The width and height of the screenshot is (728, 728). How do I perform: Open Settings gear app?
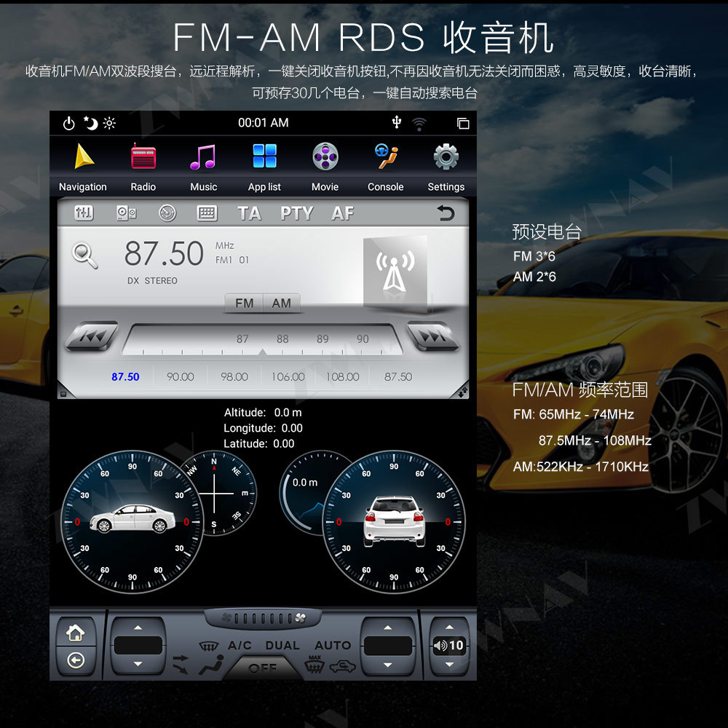[x=446, y=167]
